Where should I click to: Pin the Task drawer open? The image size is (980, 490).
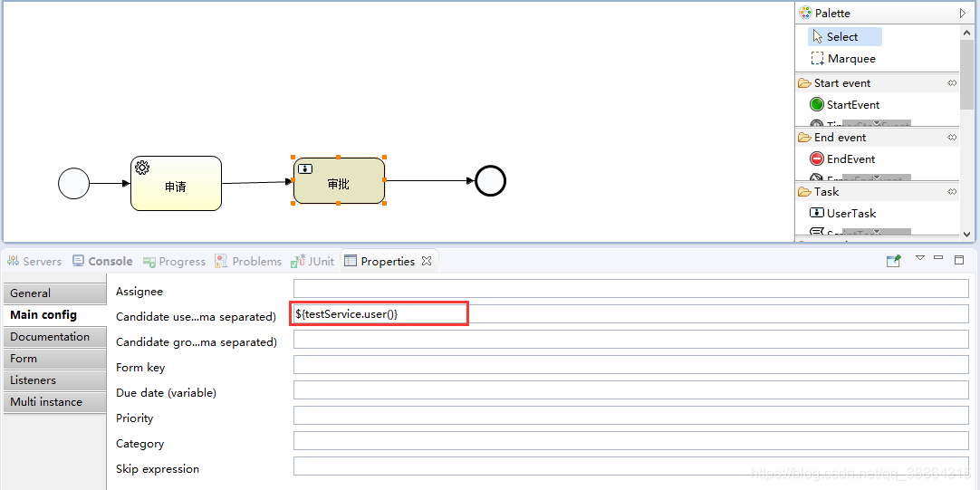pyautogui.click(x=952, y=192)
